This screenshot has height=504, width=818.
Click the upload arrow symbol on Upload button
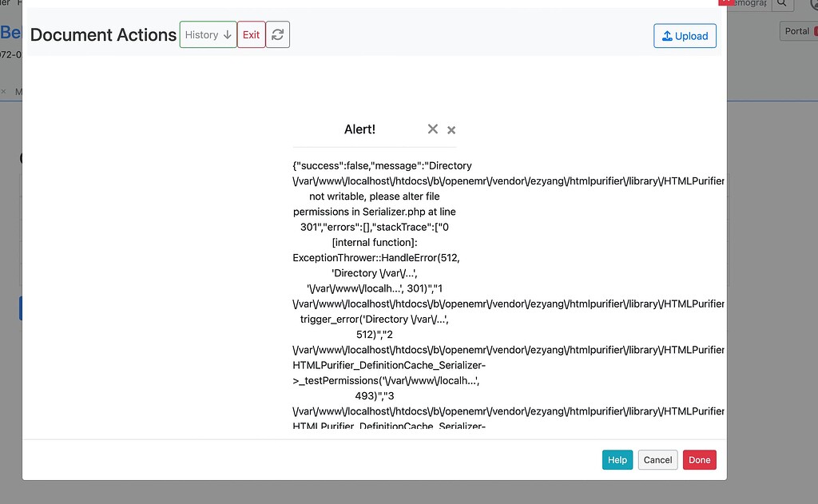pyautogui.click(x=666, y=36)
